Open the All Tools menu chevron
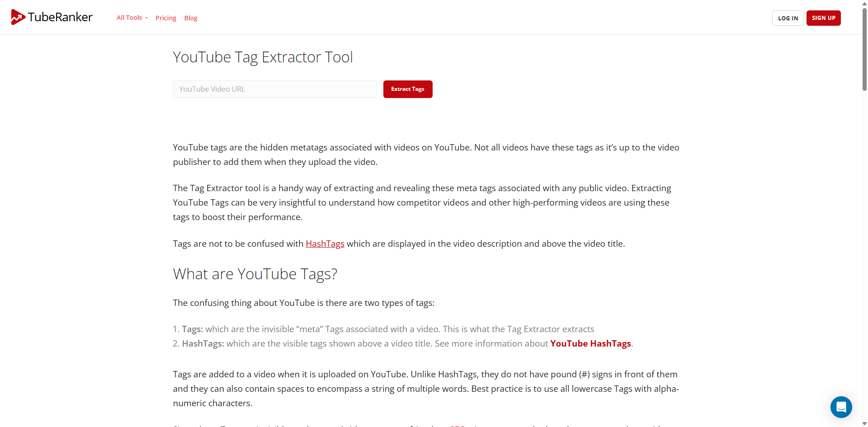Screen dimensions: 868x427 pos(146,18)
